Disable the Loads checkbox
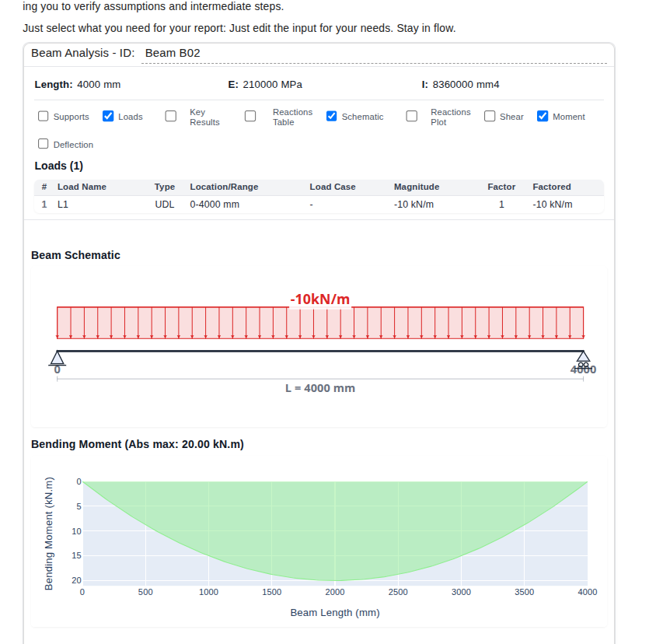 click(x=107, y=116)
